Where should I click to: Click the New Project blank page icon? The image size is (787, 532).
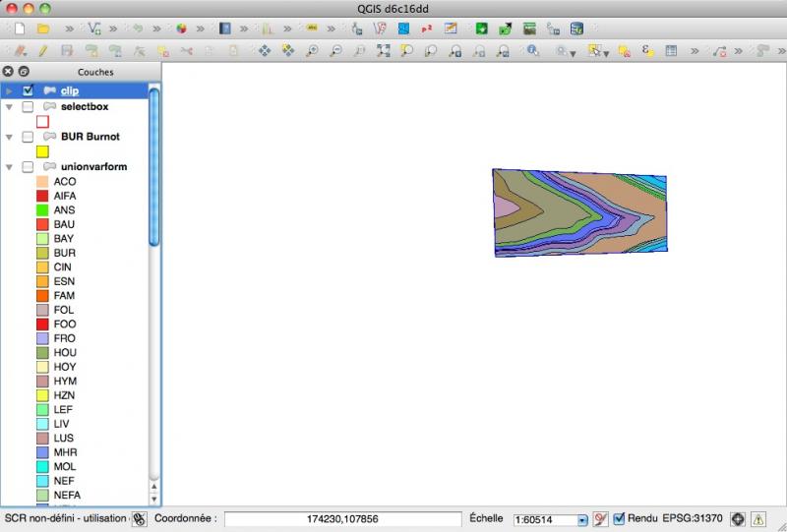19,29
